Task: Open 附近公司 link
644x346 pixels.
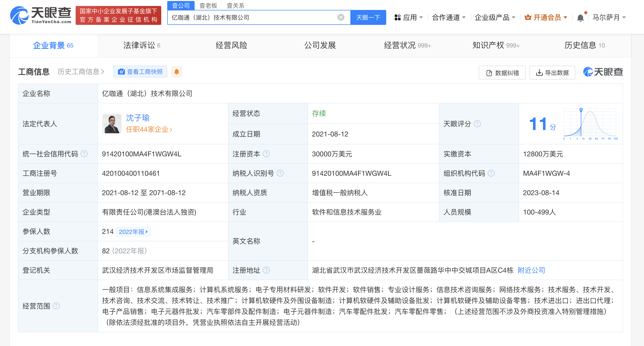Action: click(x=531, y=270)
